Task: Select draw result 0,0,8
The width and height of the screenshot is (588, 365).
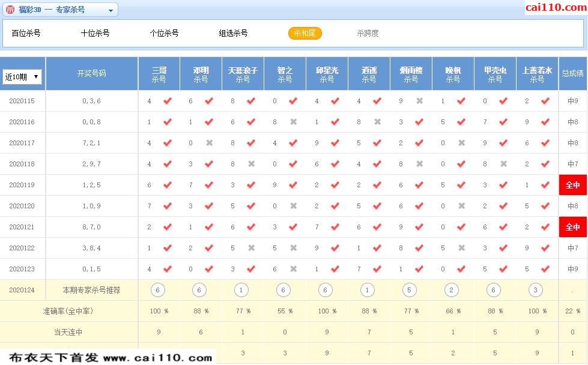Action: click(91, 122)
